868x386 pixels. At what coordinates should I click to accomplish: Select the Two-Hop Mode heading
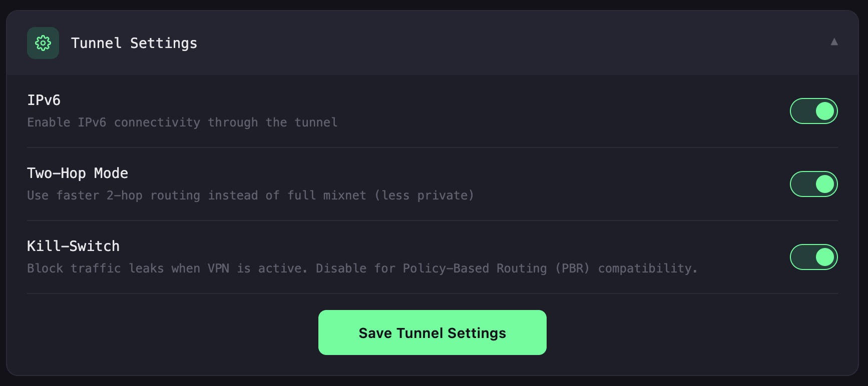(x=78, y=173)
